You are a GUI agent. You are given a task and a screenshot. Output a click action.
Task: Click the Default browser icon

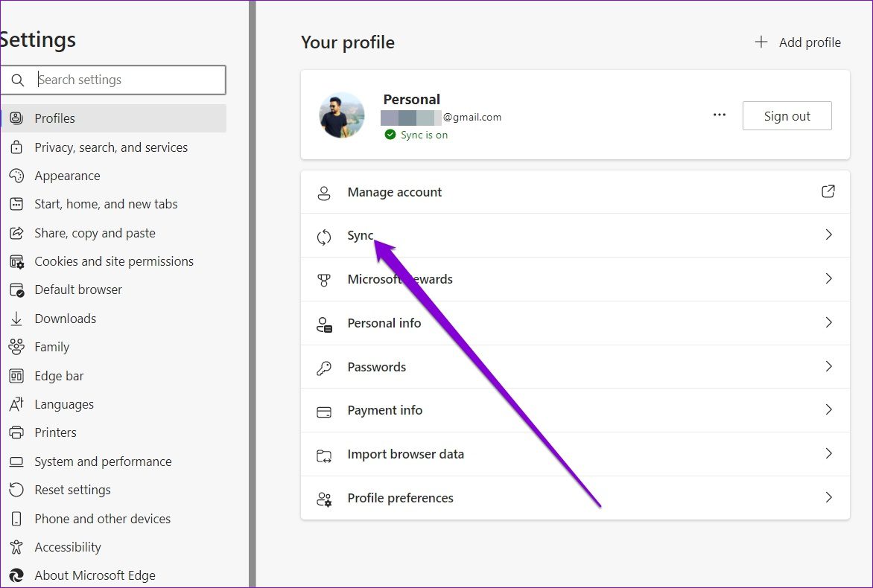point(16,290)
